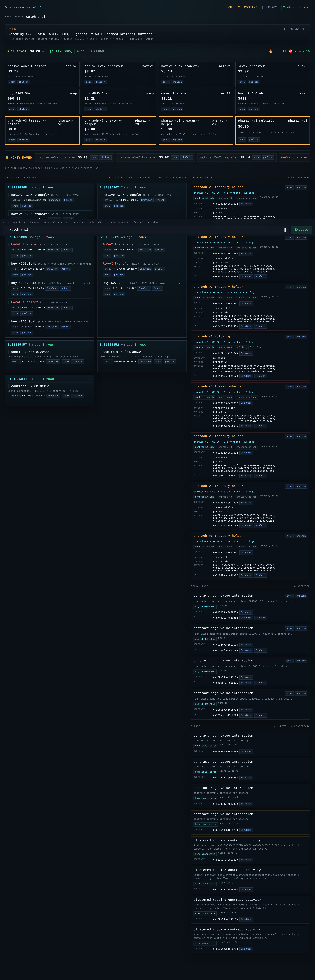The width and height of the screenshot is (315, 980).
Task: Click the signal.detected tag on the $21.2k signal card
Action: [x=205, y=639]
